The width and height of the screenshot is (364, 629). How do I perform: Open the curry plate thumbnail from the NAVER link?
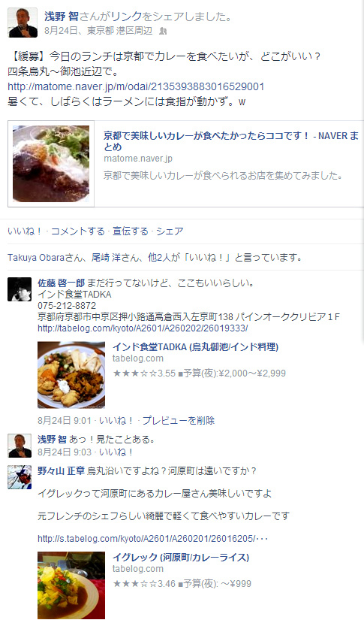(x=51, y=164)
